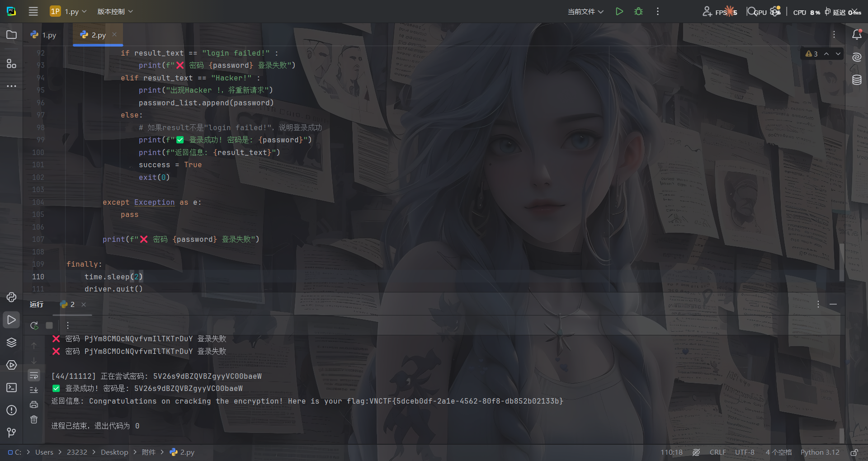Open the 版本控制 dropdown menu
The image size is (868, 461).
115,11
